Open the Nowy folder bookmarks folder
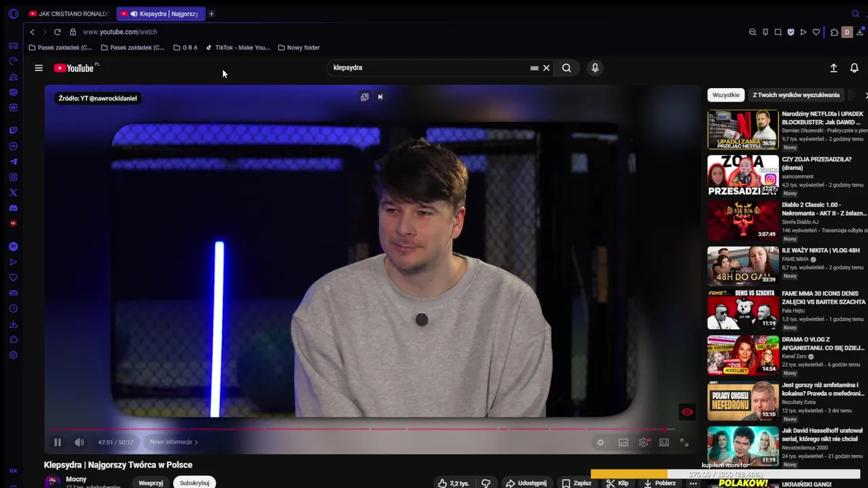This screenshot has width=868, height=488. [x=298, y=47]
